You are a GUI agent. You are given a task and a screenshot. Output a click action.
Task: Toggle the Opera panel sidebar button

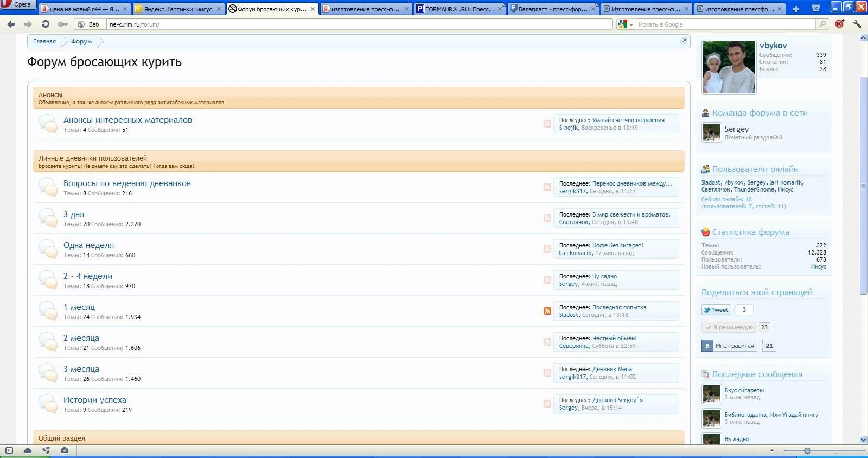(9, 450)
